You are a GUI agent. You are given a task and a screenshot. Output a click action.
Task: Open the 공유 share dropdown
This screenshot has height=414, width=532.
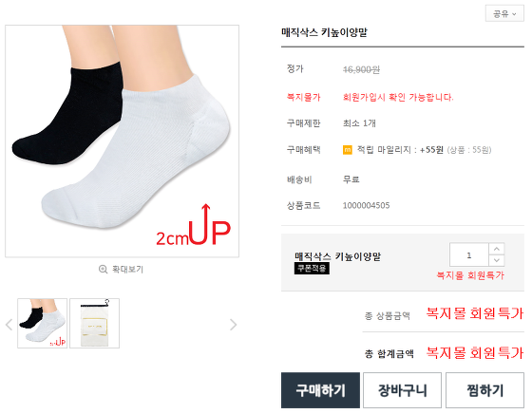504,13
